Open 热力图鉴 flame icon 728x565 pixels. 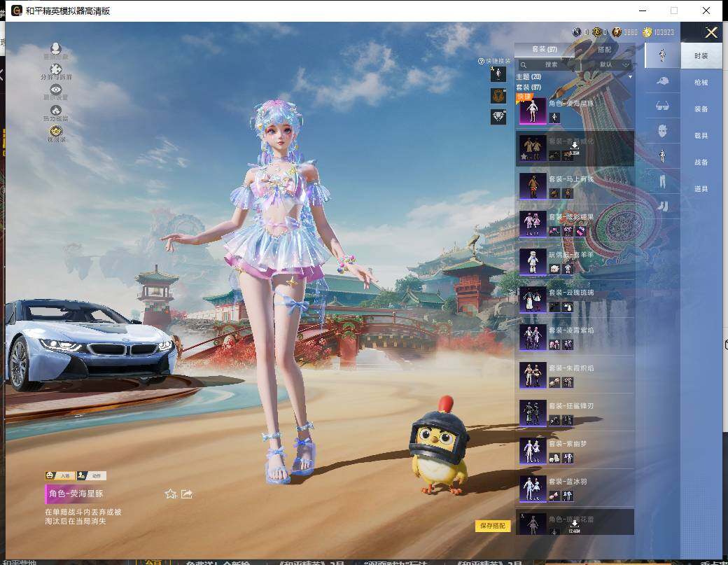tap(56, 110)
